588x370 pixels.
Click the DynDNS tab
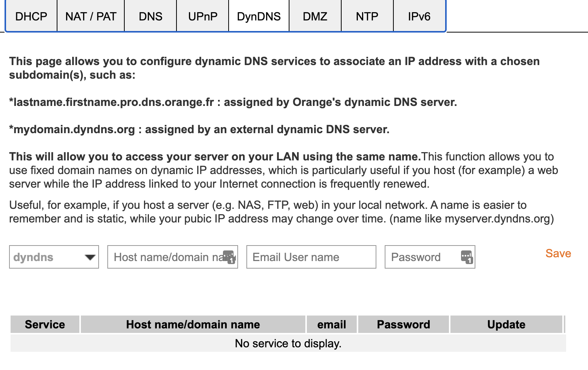(x=259, y=17)
